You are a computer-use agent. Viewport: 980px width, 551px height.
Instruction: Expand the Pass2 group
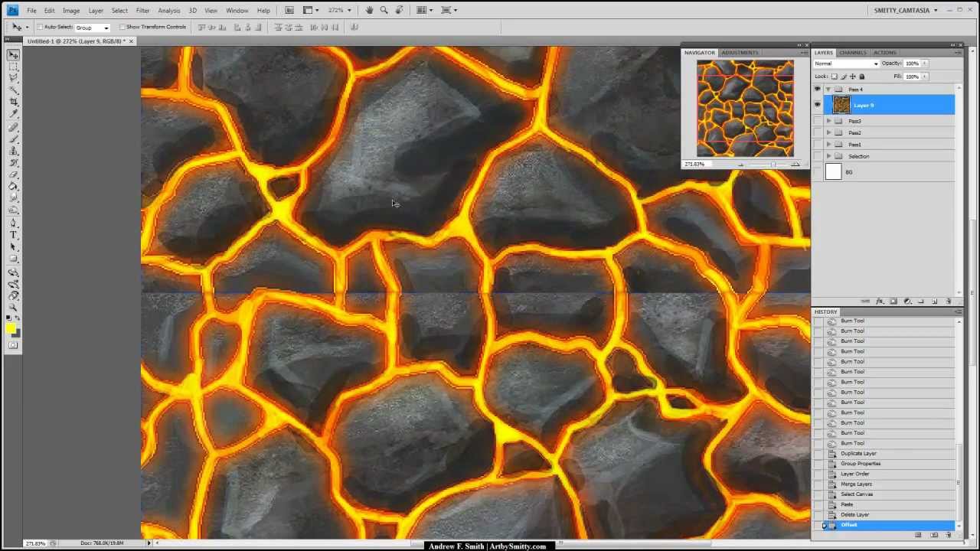(x=828, y=132)
